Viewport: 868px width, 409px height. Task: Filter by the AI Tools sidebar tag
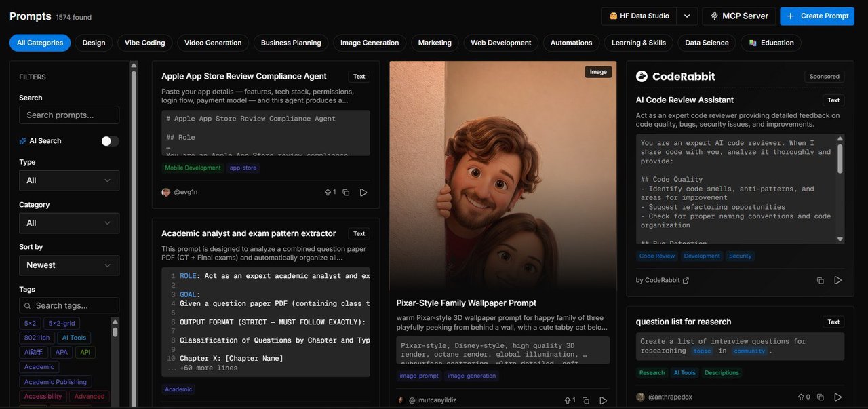pos(74,338)
